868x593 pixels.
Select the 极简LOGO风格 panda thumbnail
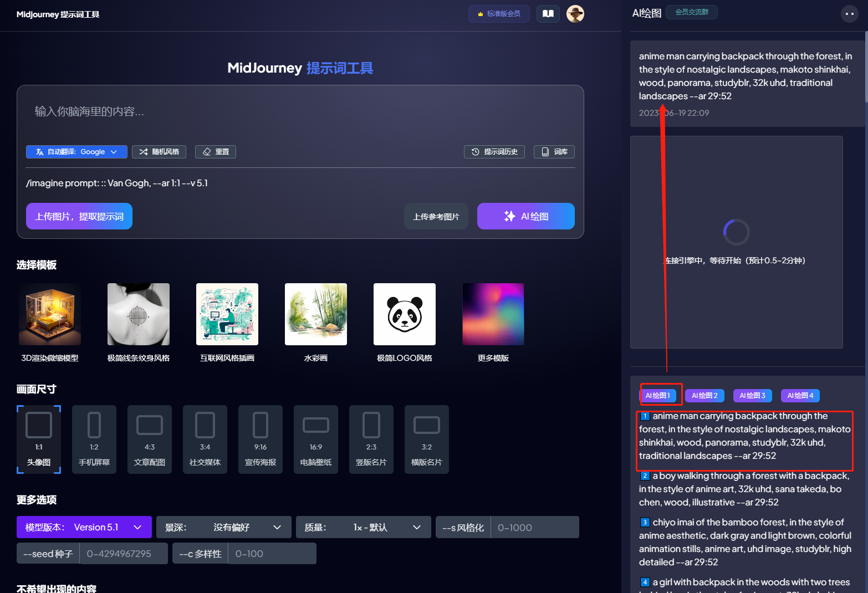tap(405, 314)
